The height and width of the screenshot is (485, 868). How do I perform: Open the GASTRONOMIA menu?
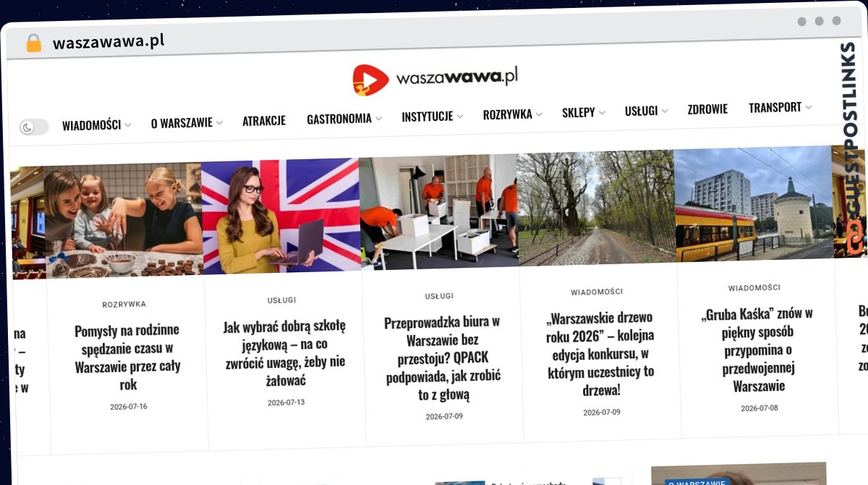339,119
